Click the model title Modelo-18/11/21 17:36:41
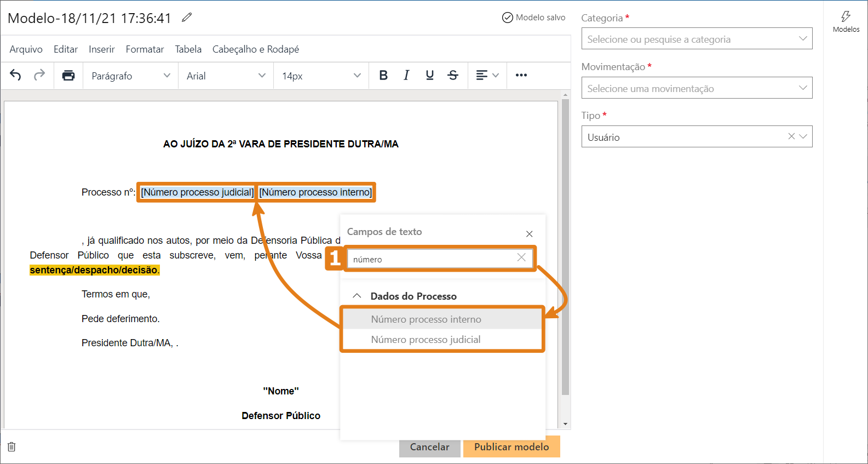The height and width of the screenshot is (464, 868). tap(89, 18)
